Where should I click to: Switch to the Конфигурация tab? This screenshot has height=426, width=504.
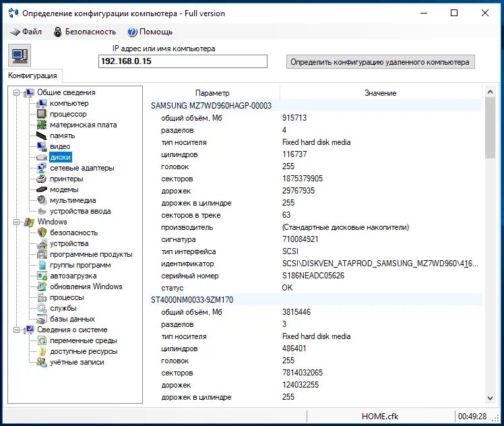coord(32,75)
